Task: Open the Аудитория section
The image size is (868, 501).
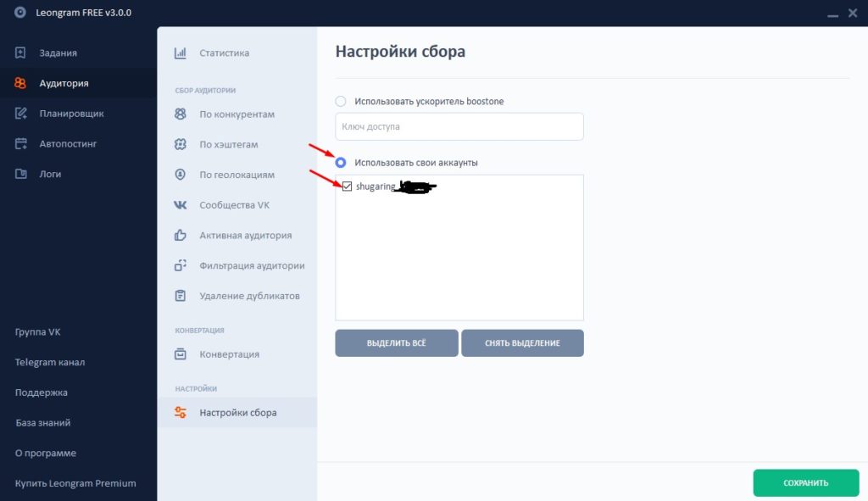Action: (78, 83)
